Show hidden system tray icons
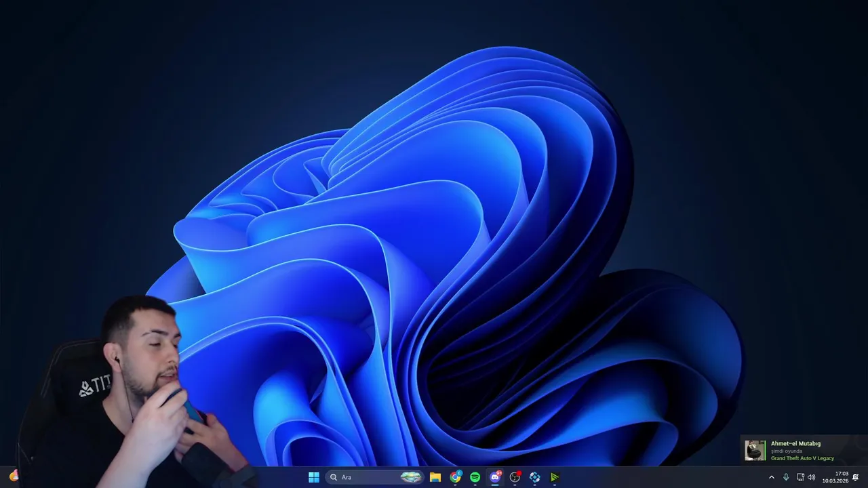This screenshot has width=868, height=488. coord(771,477)
